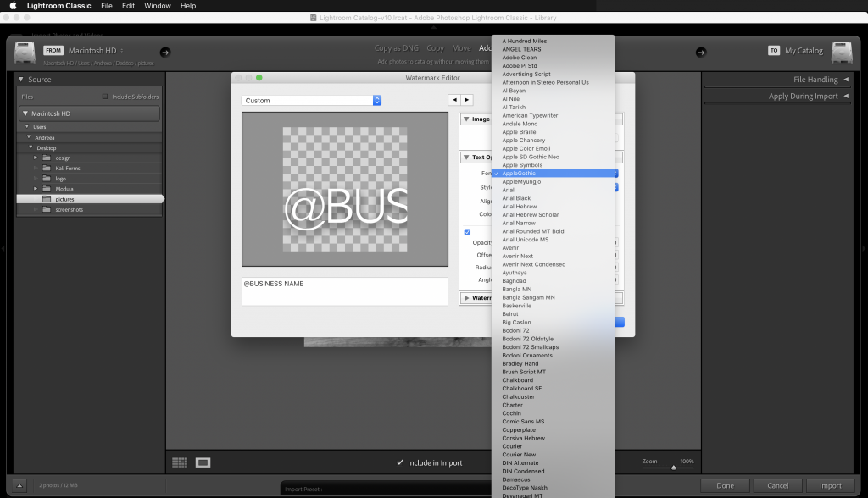
Task: Click the left arrow in the Watermark Editor preview controls
Action: point(454,98)
